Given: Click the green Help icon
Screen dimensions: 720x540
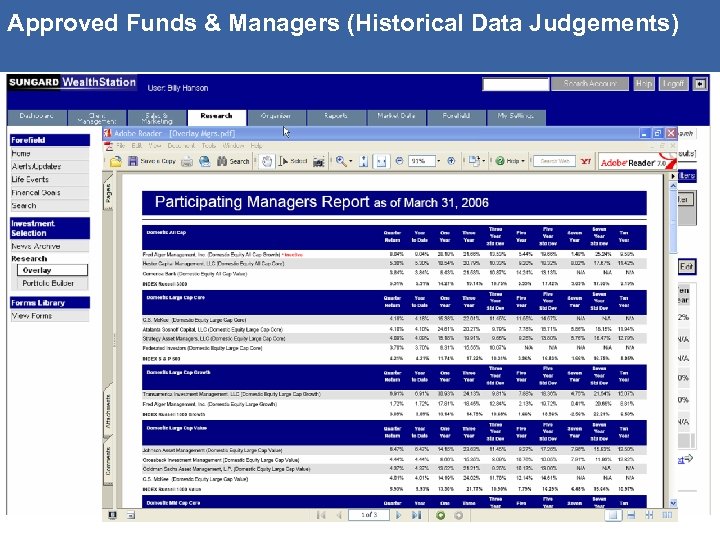Looking at the screenshot, I should point(500,161).
